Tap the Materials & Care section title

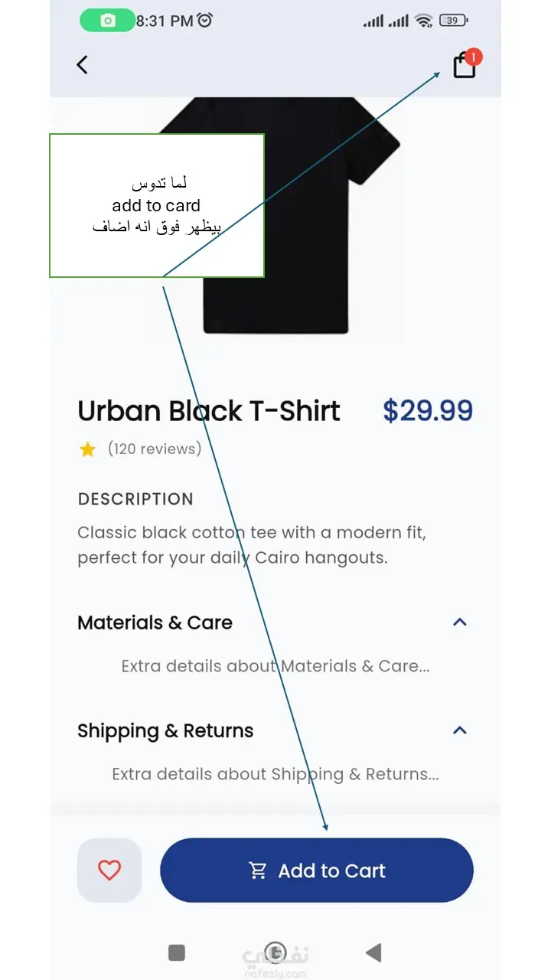coord(155,622)
